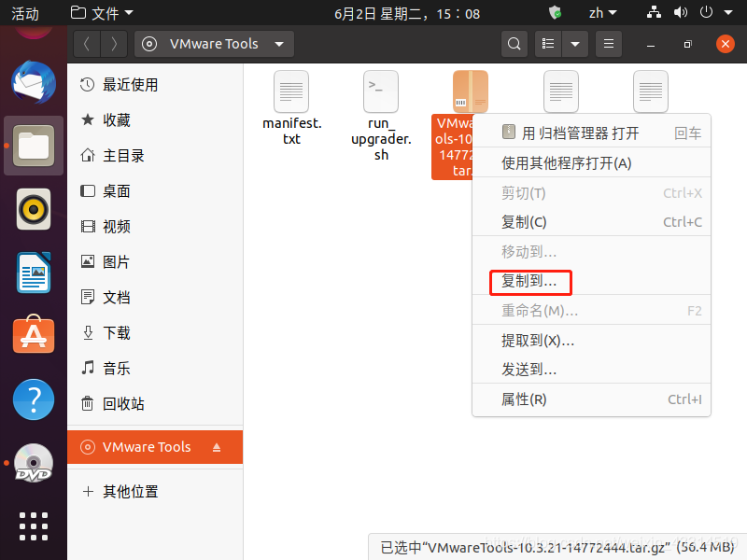Select 提取到(X)… menu entry
The height and width of the screenshot is (560, 747).
[591, 341]
